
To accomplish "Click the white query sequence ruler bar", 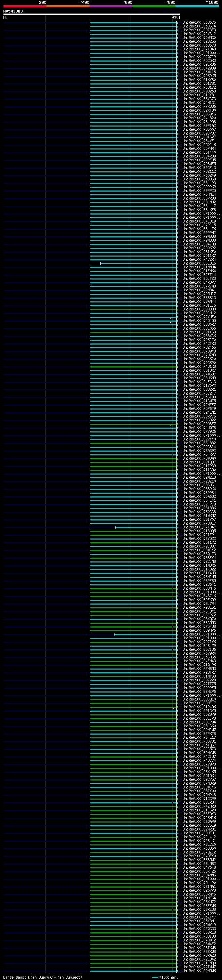I will click(92, 14).
